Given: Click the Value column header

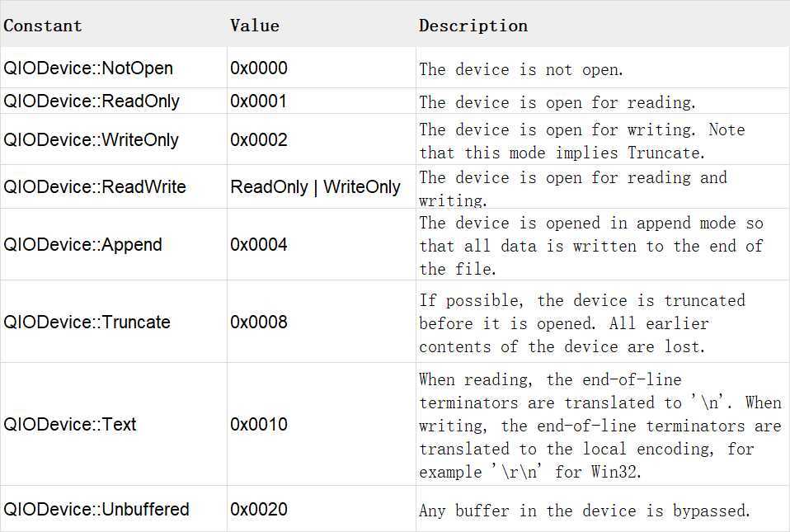Looking at the screenshot, I should [255, 26].
